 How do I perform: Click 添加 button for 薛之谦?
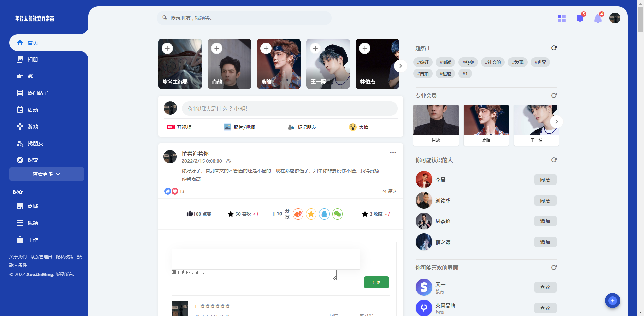[545, 242]
